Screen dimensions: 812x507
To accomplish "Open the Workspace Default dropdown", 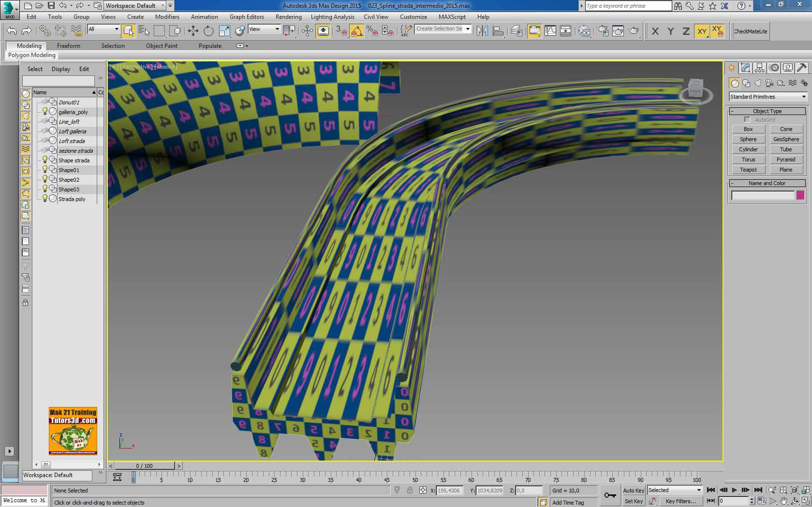I will pyautogui.click(x=134, y=6).
